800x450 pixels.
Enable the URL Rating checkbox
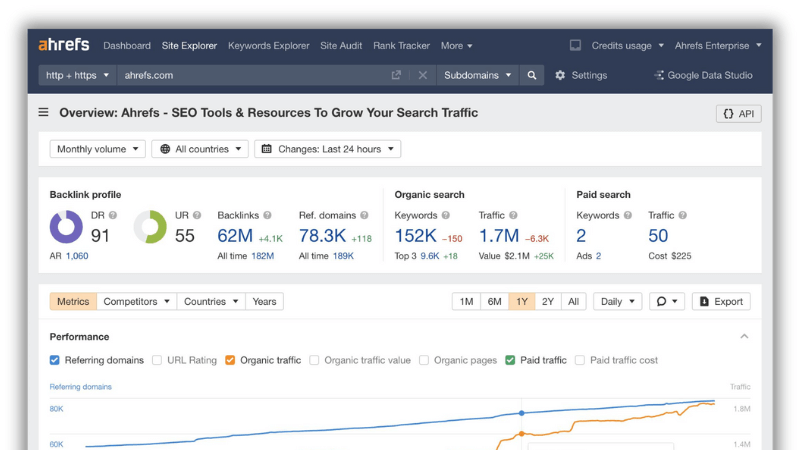(x=157, y=360)
